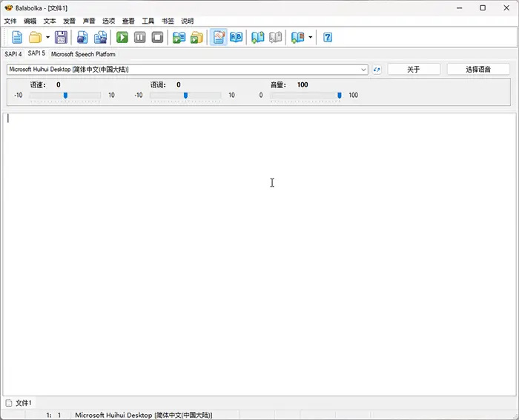519x420 pixels.
Task: Open the 书签 menu
Action: 168,21
